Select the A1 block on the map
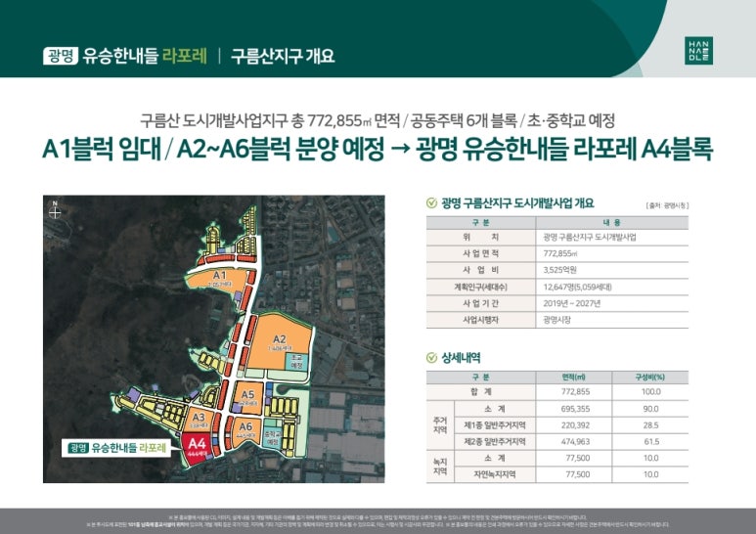 (x=217, y=278)
